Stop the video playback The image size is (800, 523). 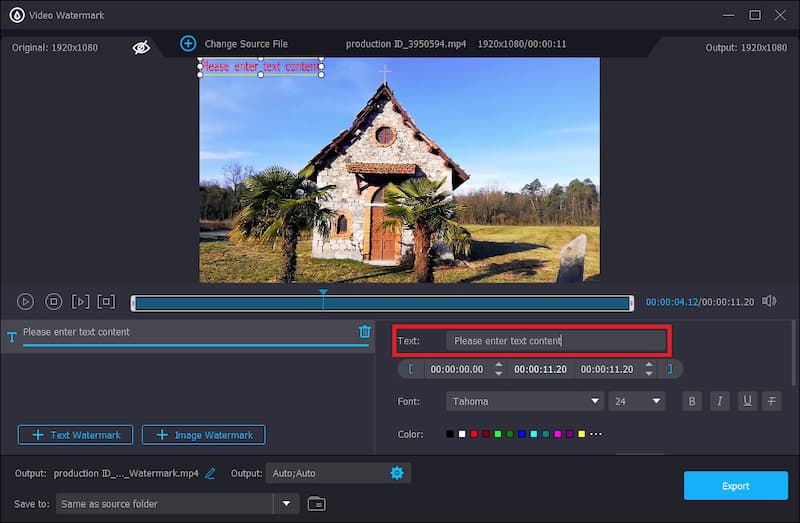[54, 302]
